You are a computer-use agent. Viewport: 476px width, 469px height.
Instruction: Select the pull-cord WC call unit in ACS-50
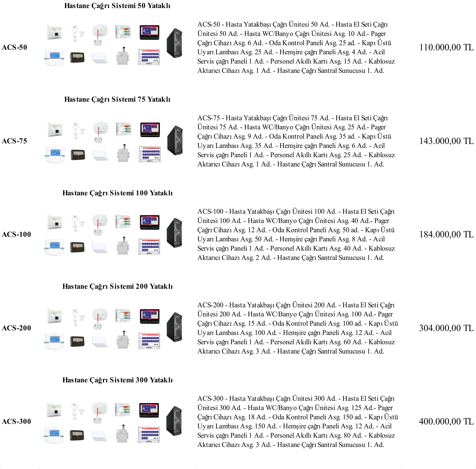[100, 35]
